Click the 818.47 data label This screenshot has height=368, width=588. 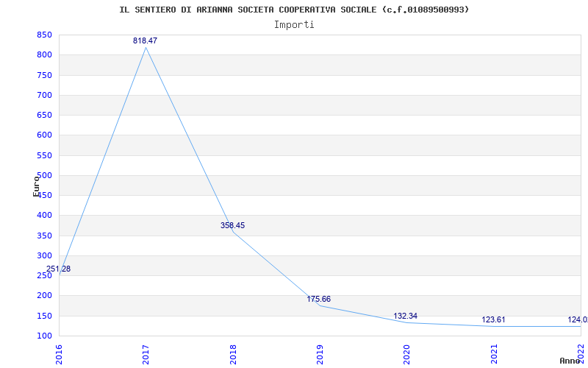point(145,40)
